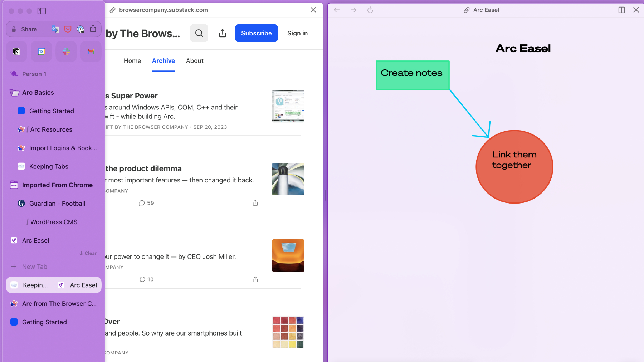644x362 pixels.
Task: Click the Substack share publication icon
Action: [x=223, y=33]
